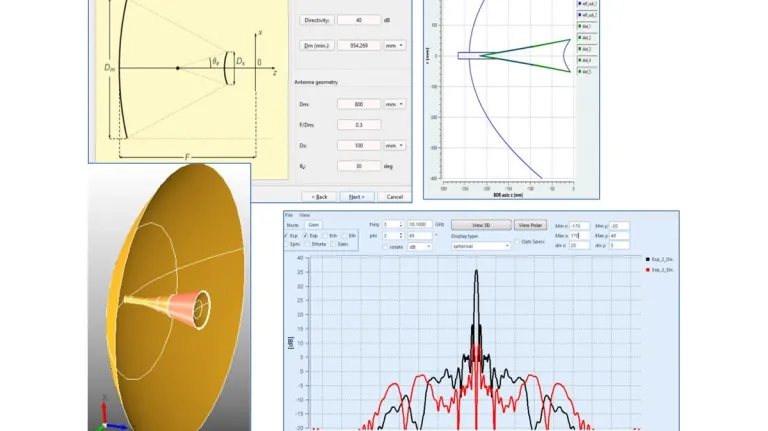This screenshot has width=768, height=431.
Task: Enable the Ephi checkbox
Action: 286,244
